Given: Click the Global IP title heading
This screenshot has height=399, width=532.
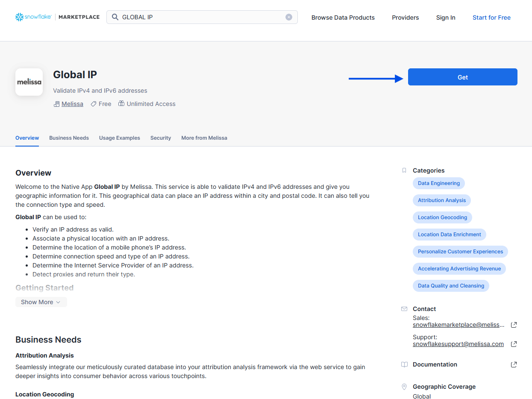Looking at the screenshot, I should point(75,75).
